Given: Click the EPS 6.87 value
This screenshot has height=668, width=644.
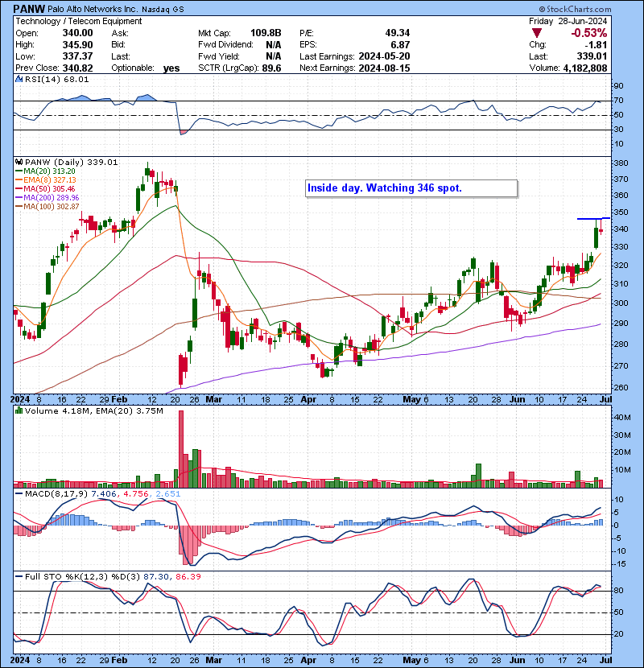Looking at the screenshot, I should coord(401,45).
